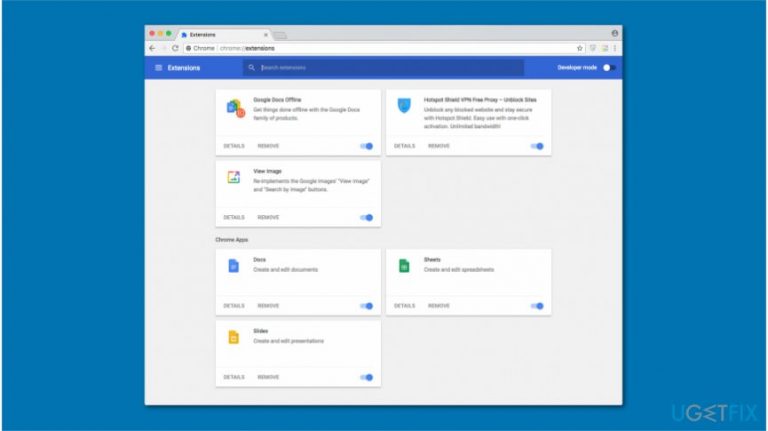Disable the Sheets app toggle

coord(537,306)
